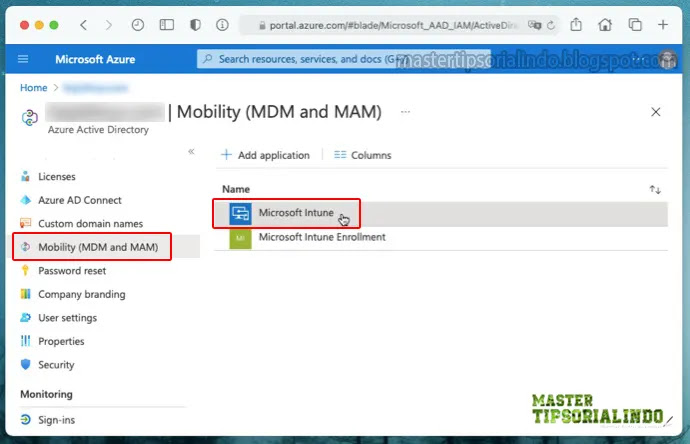Focus the Search resources, services, and docs field
Screen dimensions: 690x444
pyautogui.click(x=343, y=59)
